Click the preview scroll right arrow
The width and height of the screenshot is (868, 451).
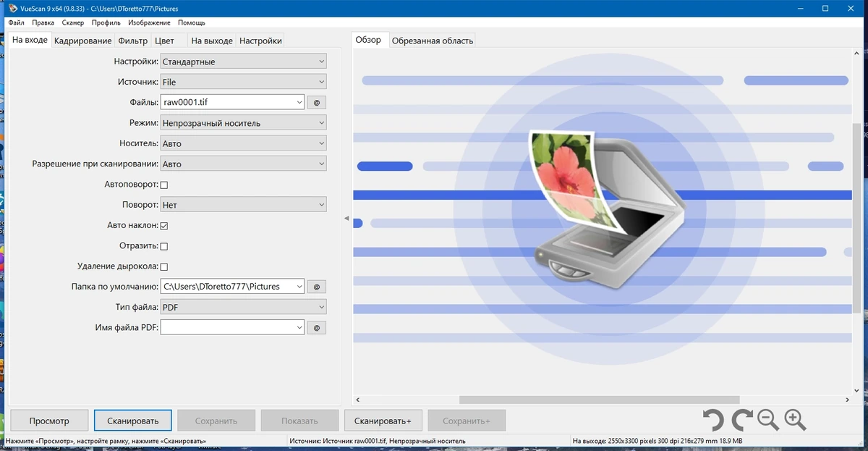(x=848, y=400)
